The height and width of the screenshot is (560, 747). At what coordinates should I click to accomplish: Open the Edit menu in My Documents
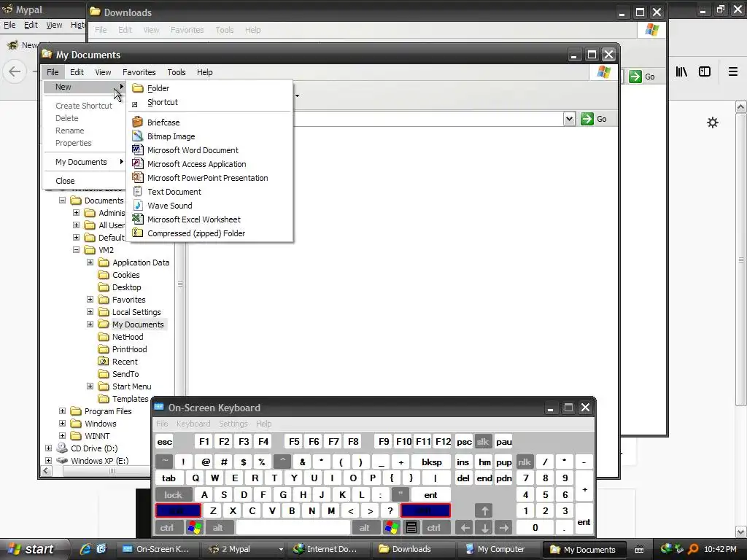pos(77,72)
